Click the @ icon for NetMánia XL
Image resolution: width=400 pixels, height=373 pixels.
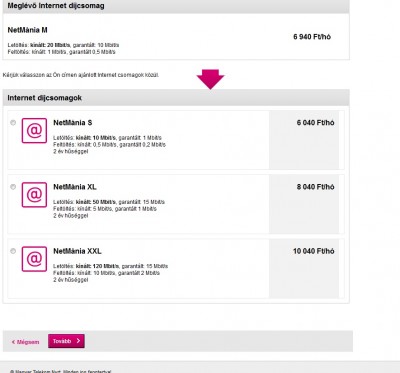pyautogui.click(x=34, y=195)
